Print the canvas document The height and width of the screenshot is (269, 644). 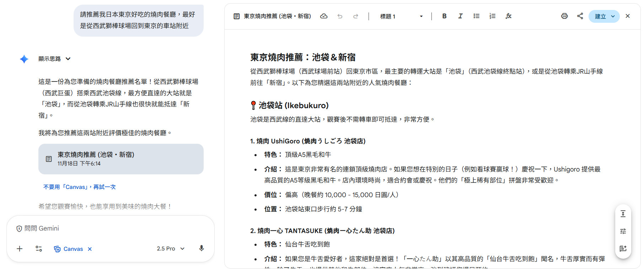[564, 16]
